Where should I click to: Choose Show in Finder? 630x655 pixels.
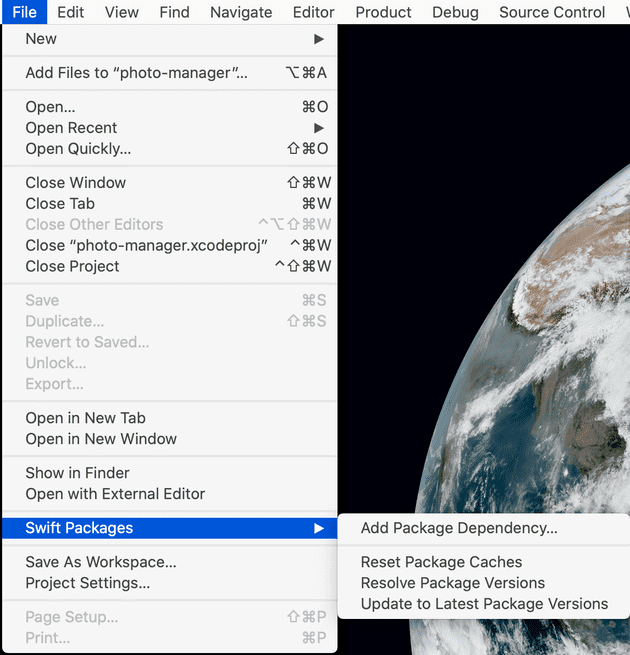(x=170, y=473)
